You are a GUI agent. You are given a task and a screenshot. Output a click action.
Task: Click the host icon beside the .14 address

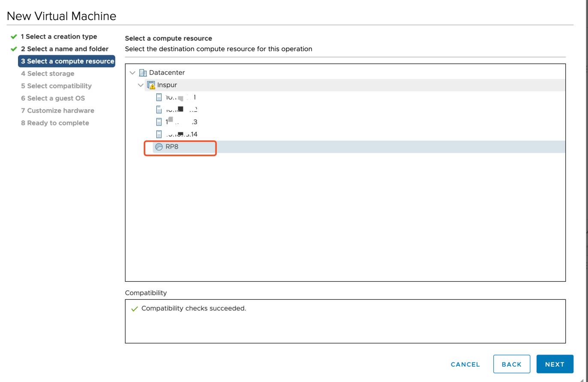tap(159, 134)
